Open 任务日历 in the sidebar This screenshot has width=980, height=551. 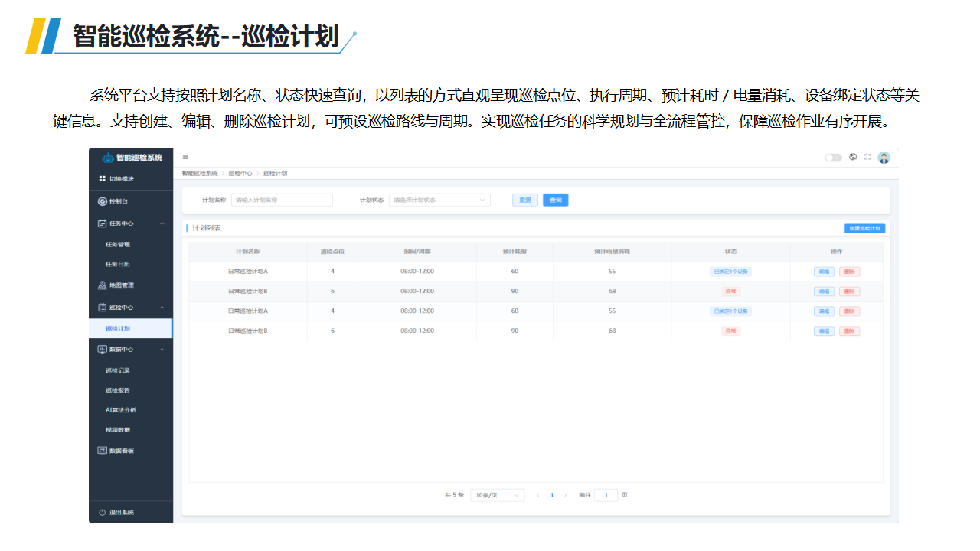click(118, 264)
